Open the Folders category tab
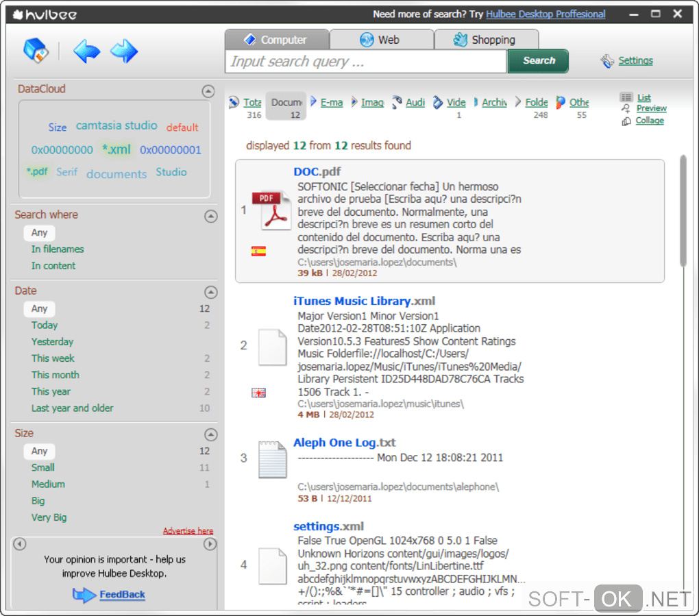This screenshot has height=616, width=699. coord(537,103)
